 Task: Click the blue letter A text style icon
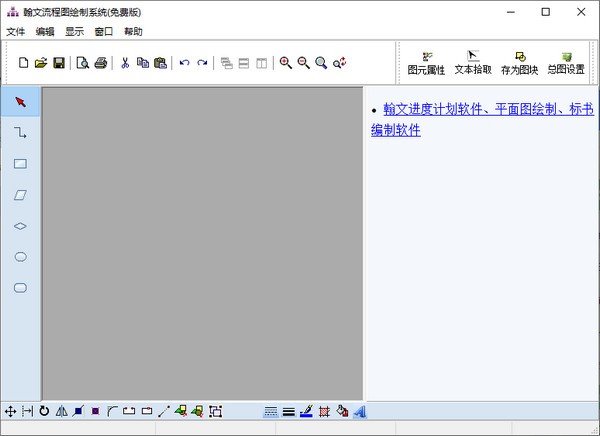(x=360, y=412)
